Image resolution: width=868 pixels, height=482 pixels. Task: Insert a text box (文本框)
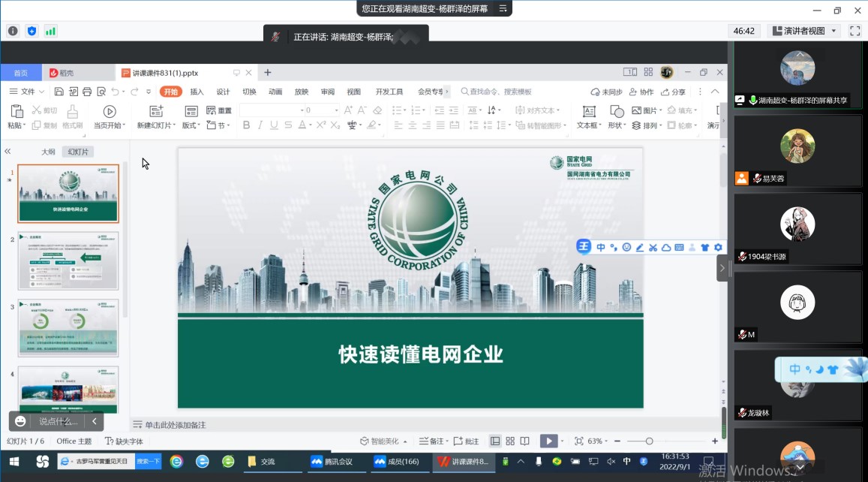pos(589,111)
